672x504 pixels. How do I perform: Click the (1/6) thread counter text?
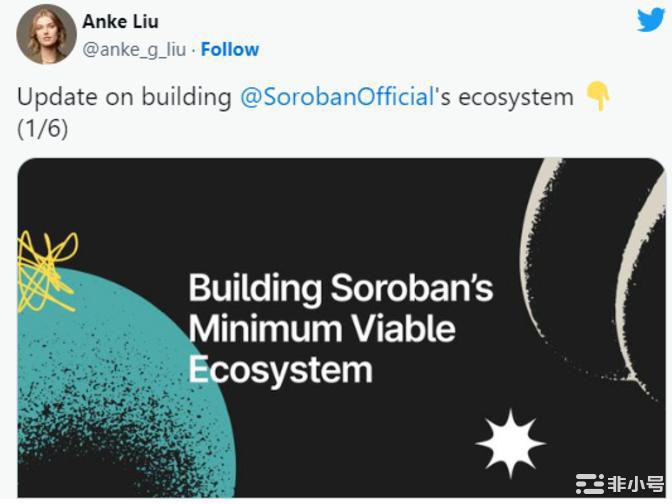point(42,130)
